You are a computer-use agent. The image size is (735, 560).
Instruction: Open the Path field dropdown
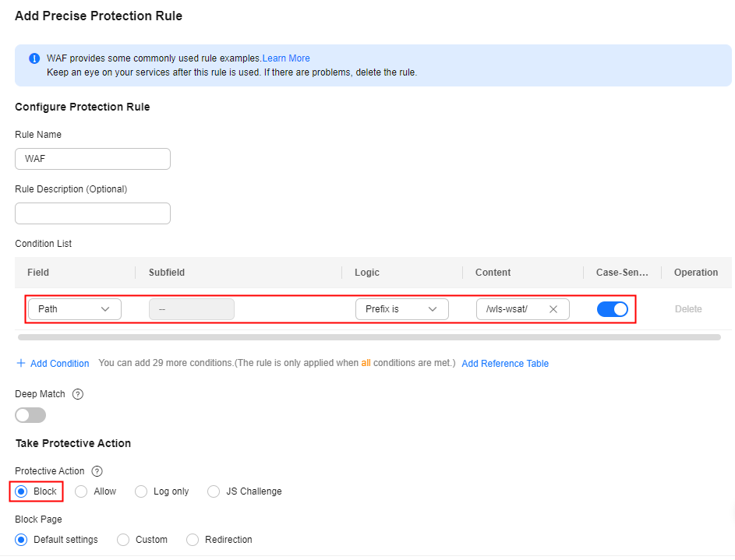75,309
